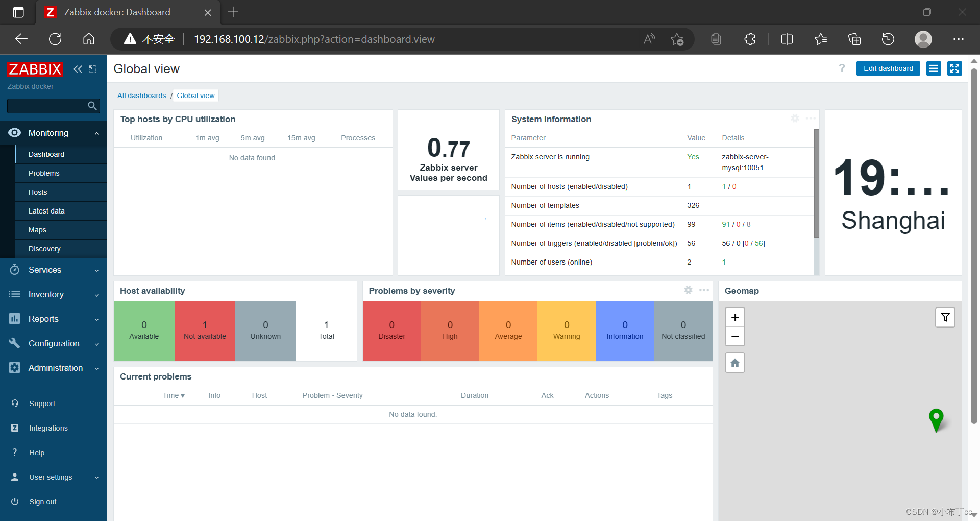Click the browser address bar URL
This screenshot has height=521, width=980.
click(314, 39)
